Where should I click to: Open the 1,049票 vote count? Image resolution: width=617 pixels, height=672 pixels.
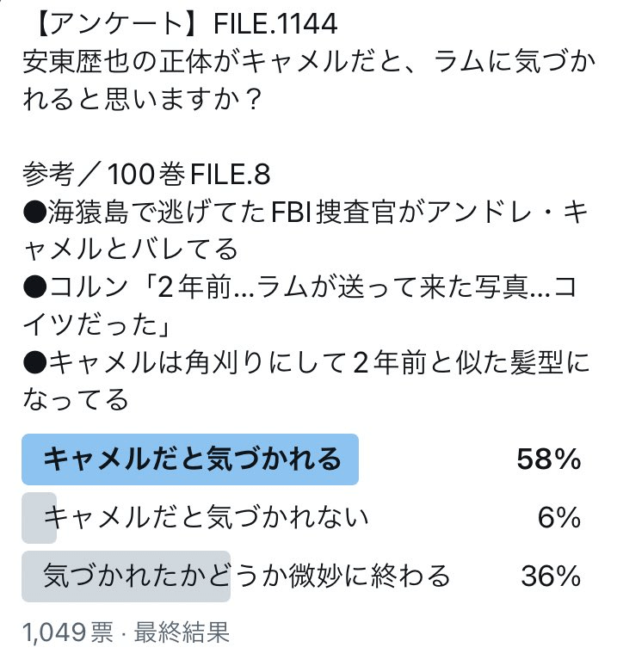pyautogui.click(x=68, y=632)
